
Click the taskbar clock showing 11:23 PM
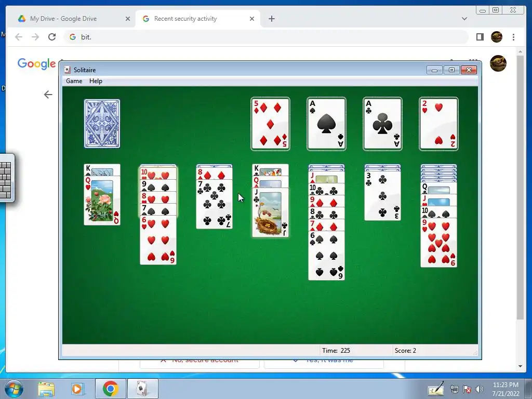(x=506, y=389)
